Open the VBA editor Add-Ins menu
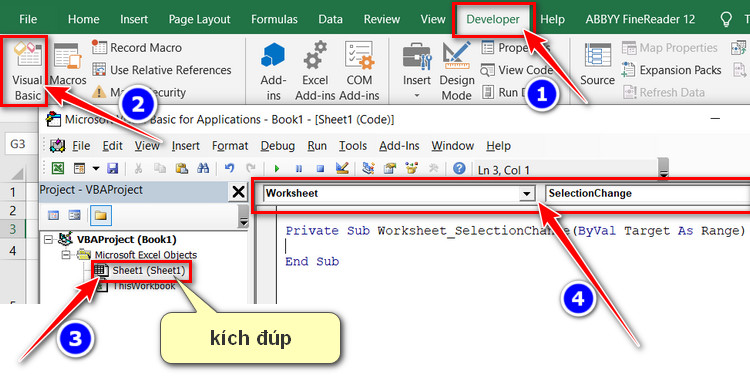Image resolution: width=750 pixels, height=382 pixels. (399, 145)
